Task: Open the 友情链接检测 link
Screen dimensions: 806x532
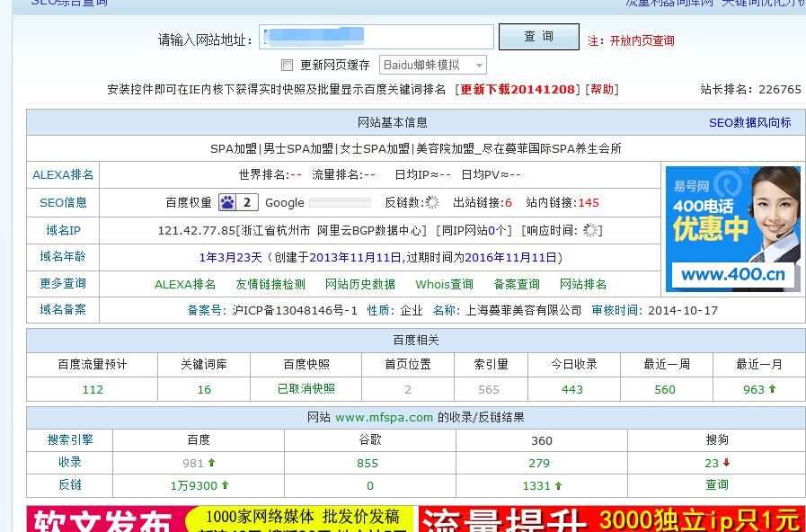Action: tap(270, 284)
